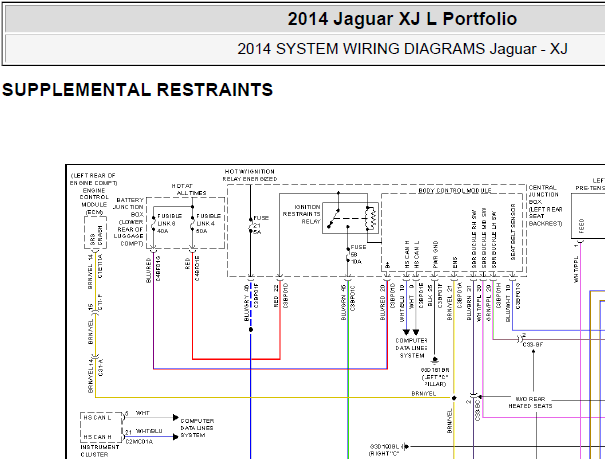The width and height of the screenshot is (605, 459).
Task: Click the 'C3BP01C' connector label
Action: pos(353,298)
